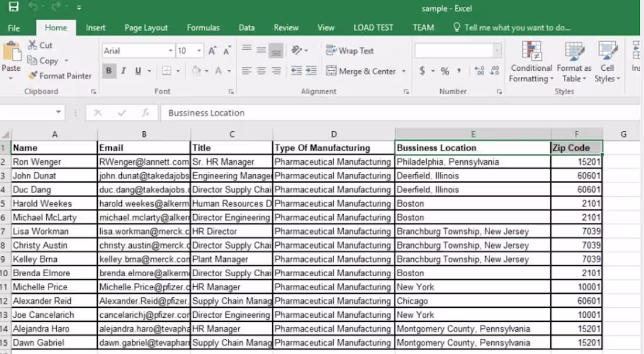The image size is (644, 354).
Task: Toggle Wrap Text
Action: pyautogui.click(x=350, y=50)
